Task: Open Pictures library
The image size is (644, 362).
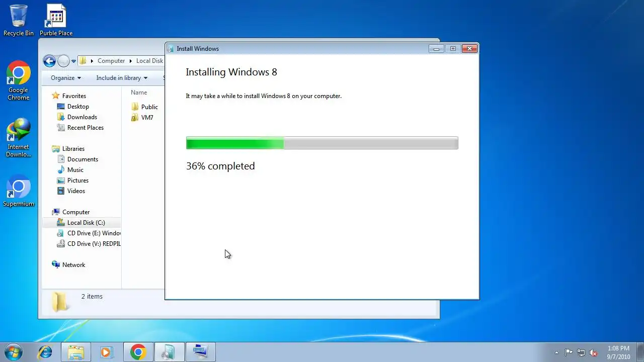Action: pyautogui.click(x=78, y=180)
